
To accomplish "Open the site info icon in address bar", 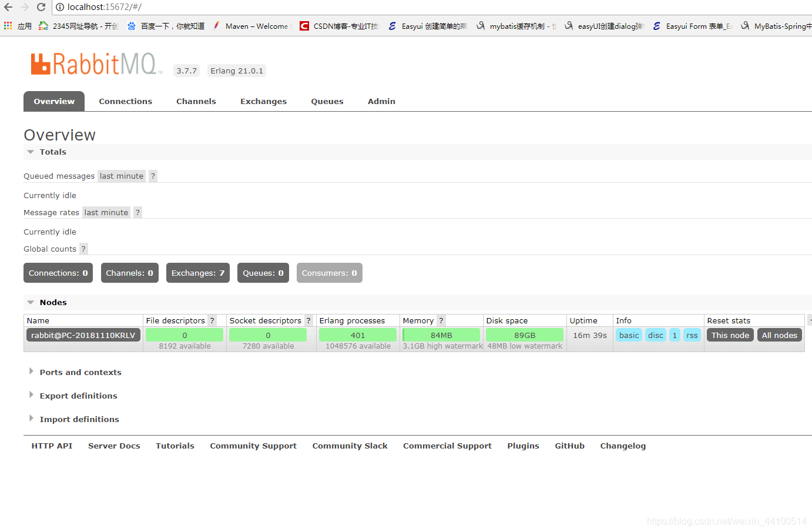I will [60, 7].
